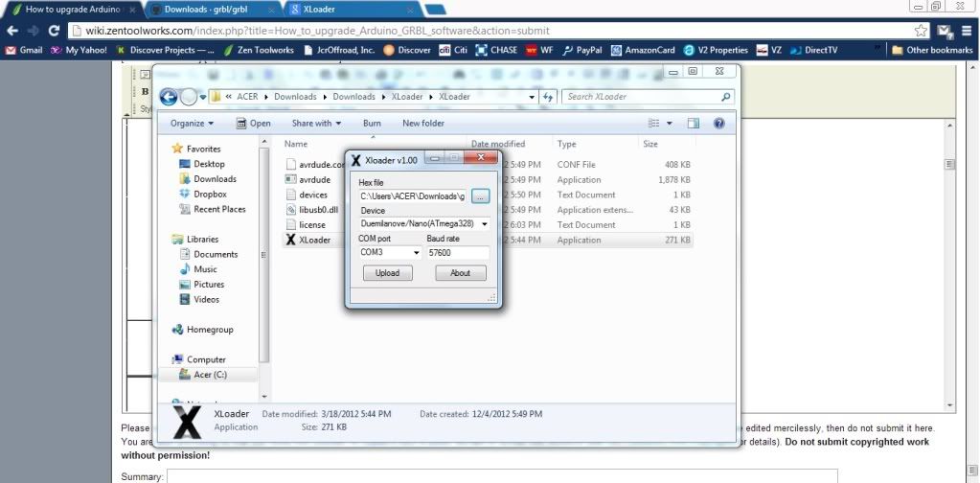Image resolution: width=980 pixels, height=483 pixels.
Task: Open the Gmail bookmark
Action: tap(24, 50)
